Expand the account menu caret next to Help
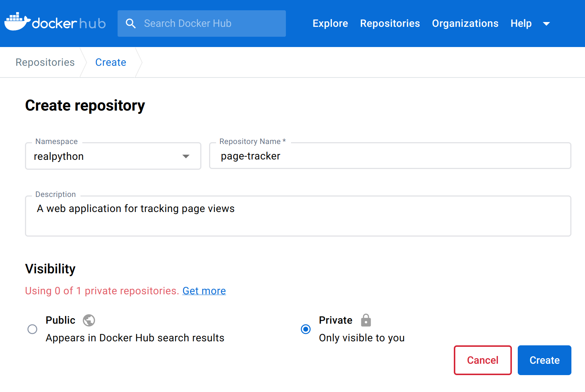The image size is (585, 392). coord(546,24)
